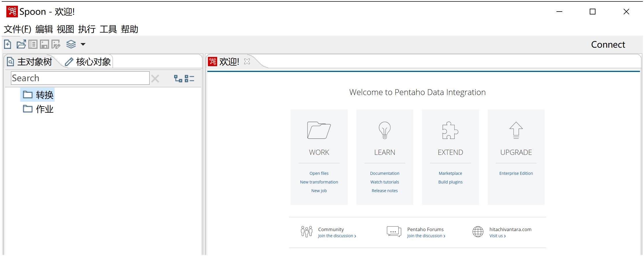Image resolution: width=644 pixels, height=256 pixels.
Task: Click the UPGRADE arrow icon
Action: (x=516, y=130)
